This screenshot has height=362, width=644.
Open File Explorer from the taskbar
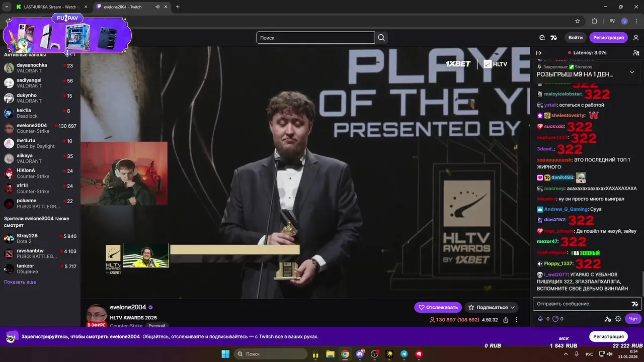pyautogui.click(x=330, y=354)
